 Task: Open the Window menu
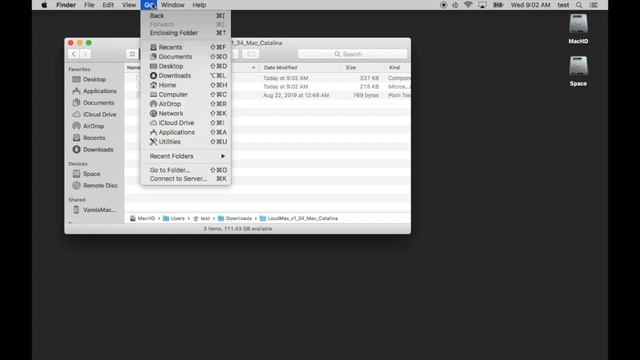[x=173, y=5]
